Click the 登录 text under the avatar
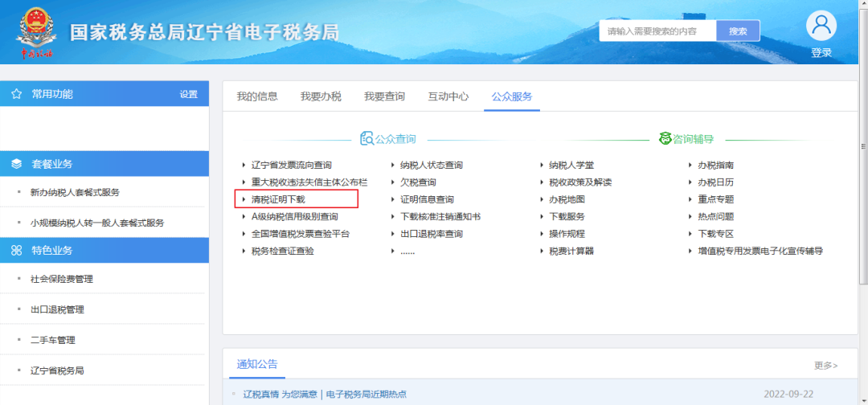This screenshot has height=405, width=868. coord(821,52)
